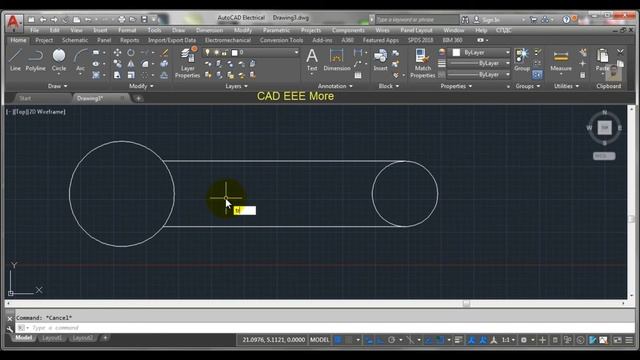Open the layer 0 dropdown list
The width and height of the screenshot is (640, 360).
pyautogui.click(x=296, y=52)
